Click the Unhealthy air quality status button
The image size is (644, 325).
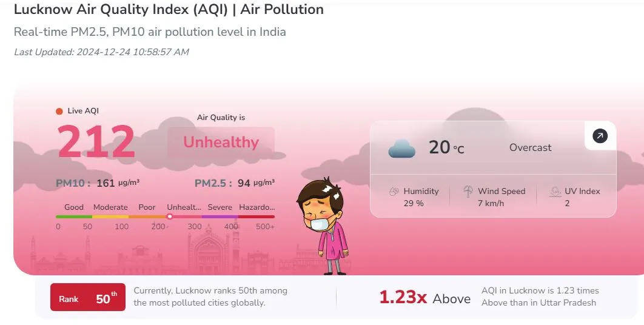click(x=221, y=143)
